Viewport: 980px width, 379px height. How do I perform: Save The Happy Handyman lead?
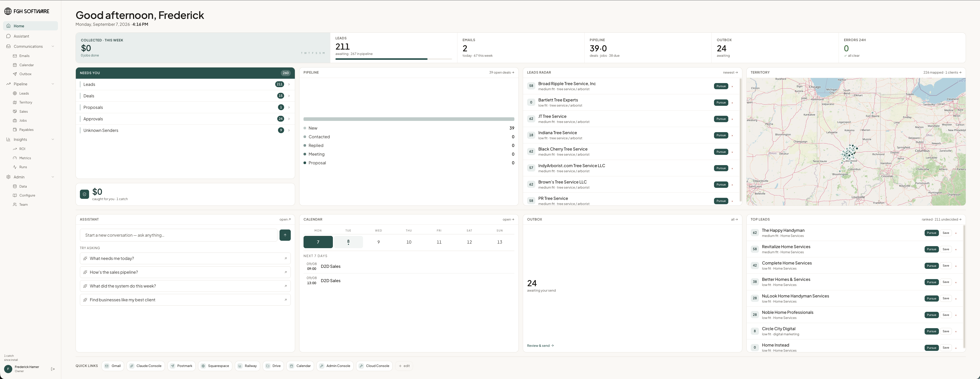(945, 233)
